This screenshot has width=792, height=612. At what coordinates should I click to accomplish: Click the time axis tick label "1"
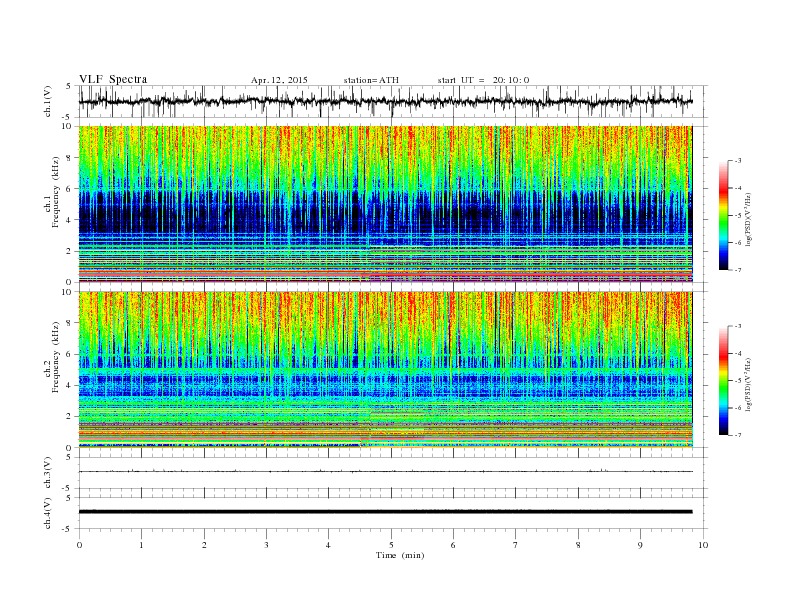141,545
